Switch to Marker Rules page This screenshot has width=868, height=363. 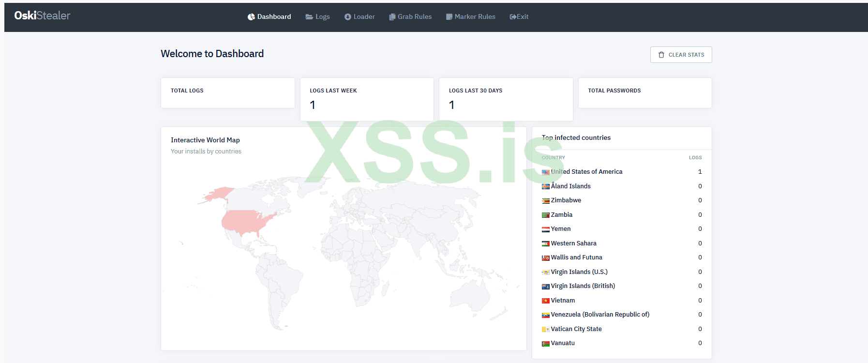471,16
